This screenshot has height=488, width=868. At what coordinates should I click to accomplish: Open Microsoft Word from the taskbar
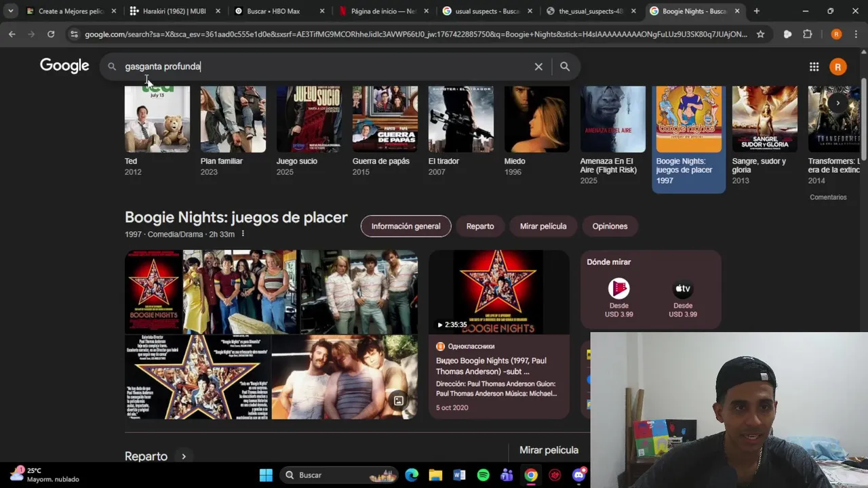click(459, 475)
